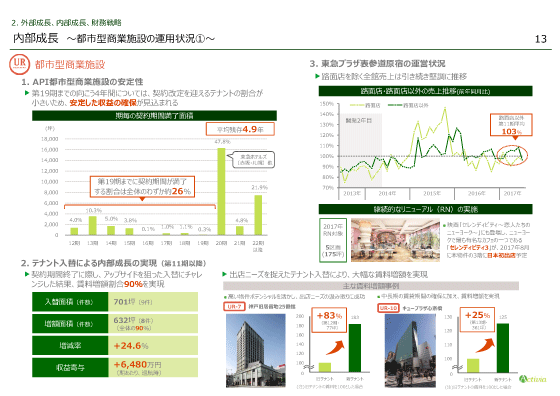The height and width of the screenshot is (396, 560).
Task: Select the UR-7 property label badge
Action: click(234, 306)
